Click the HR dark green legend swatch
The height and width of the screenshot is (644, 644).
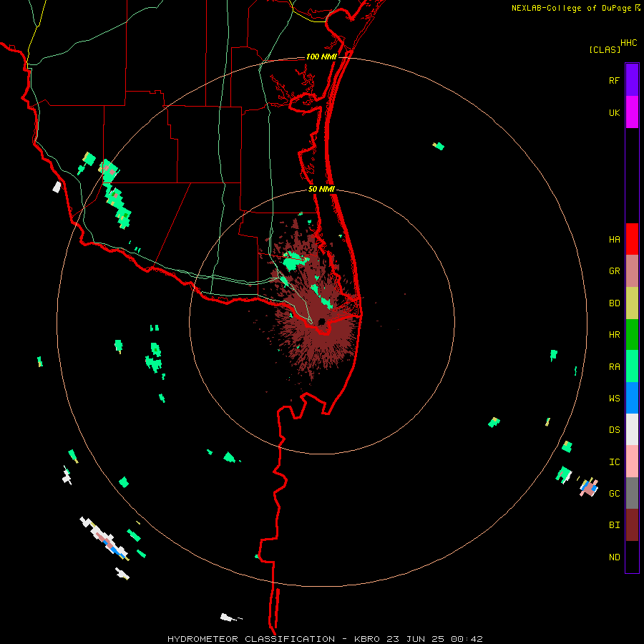[632, 335]
